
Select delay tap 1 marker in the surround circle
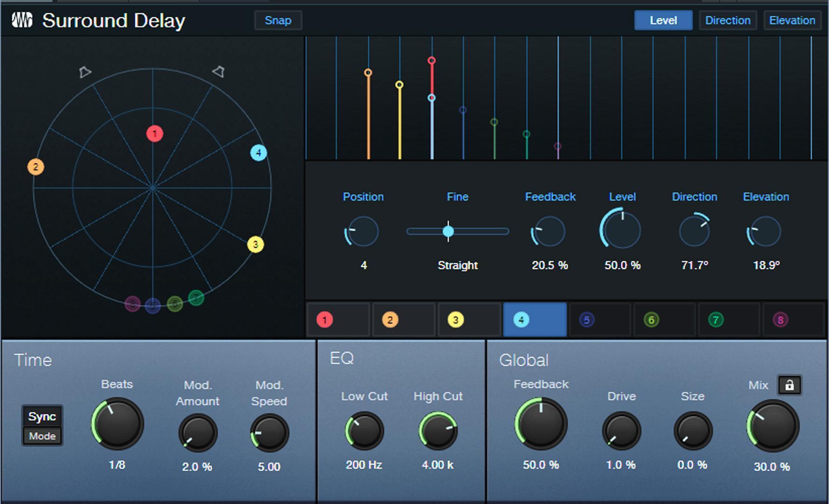154,133
